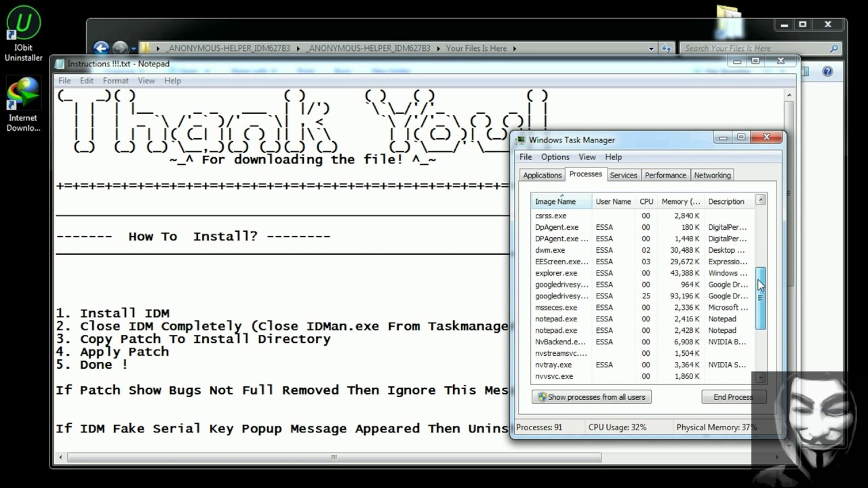The width and height of the screenshot is (868, 488).
Task: Click Notepad title bar document icon
Action: coord(60,64)
